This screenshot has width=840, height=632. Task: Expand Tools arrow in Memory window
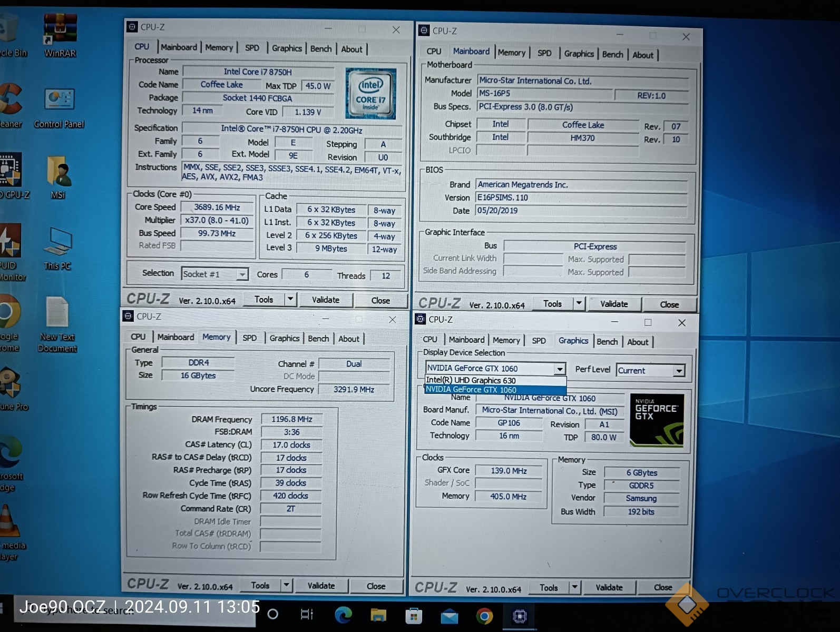tap(286, 585)
